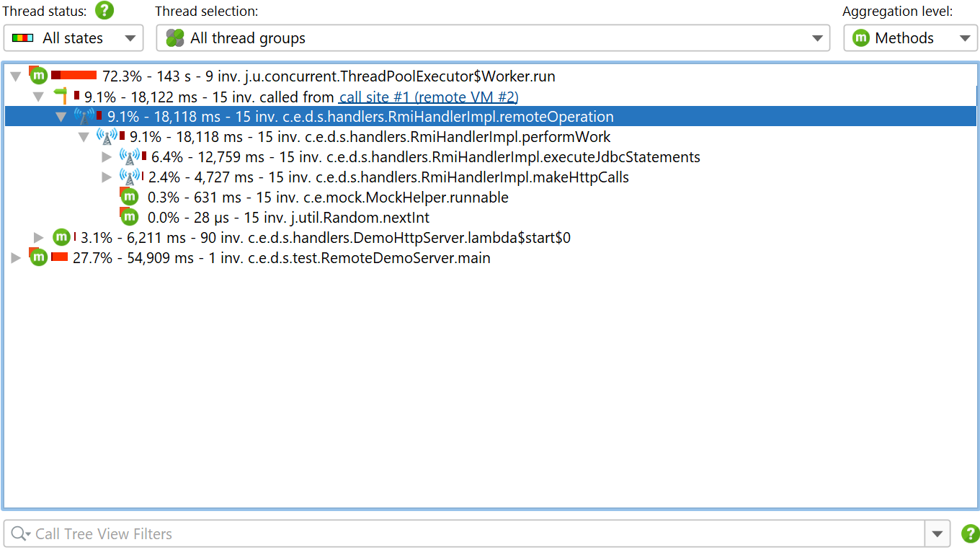The width and height of the screenshot is (980, 550).
Task: Expand the executeJdbcStatements node
Action: point(107,157)
